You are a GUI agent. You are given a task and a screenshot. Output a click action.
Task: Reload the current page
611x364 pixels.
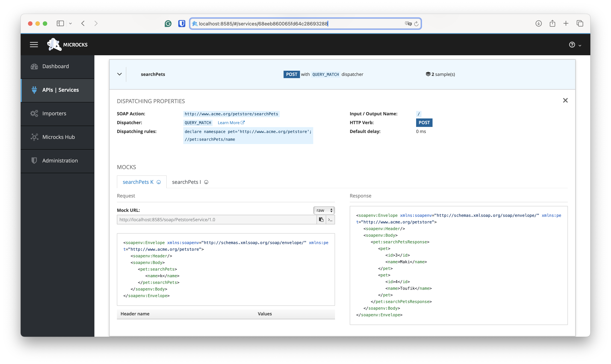coord(416,24)
